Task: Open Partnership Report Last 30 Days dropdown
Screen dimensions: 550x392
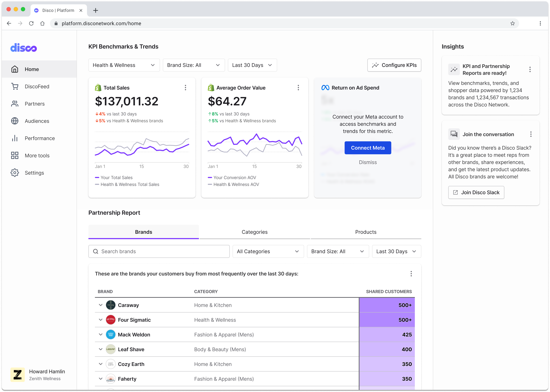Action: [x=396, y=251]
